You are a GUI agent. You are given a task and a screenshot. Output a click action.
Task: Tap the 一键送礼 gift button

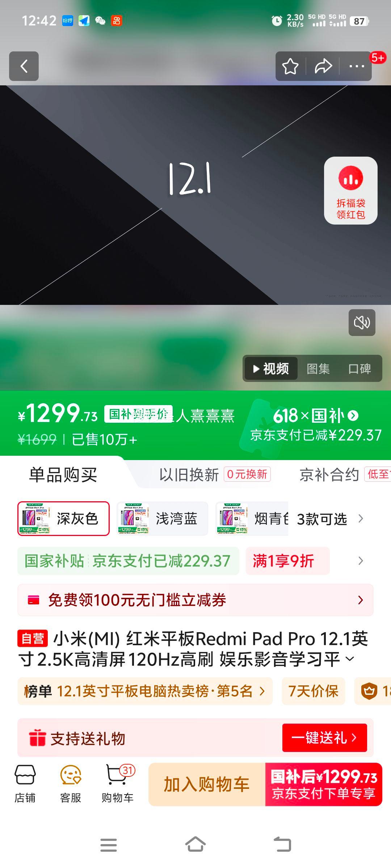[x=324, y=737]
